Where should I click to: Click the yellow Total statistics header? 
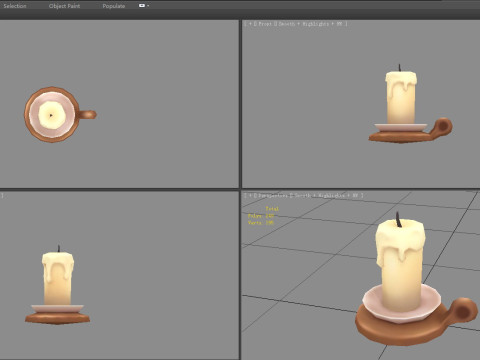[272, 209]
